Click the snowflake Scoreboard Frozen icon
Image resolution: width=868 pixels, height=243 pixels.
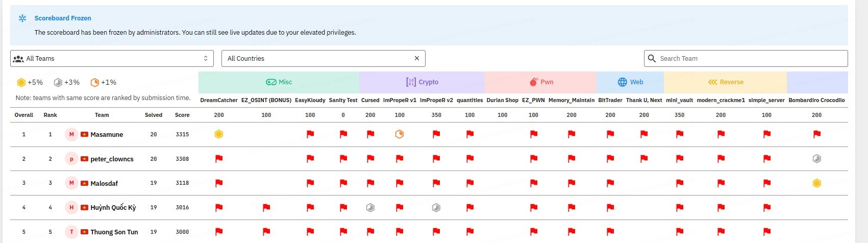click(22, 18)
